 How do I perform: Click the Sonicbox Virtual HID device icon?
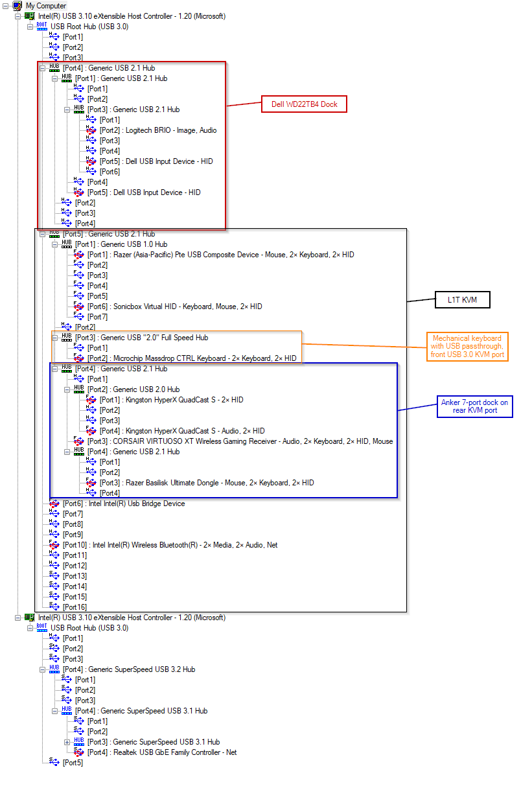coord(79,307)
